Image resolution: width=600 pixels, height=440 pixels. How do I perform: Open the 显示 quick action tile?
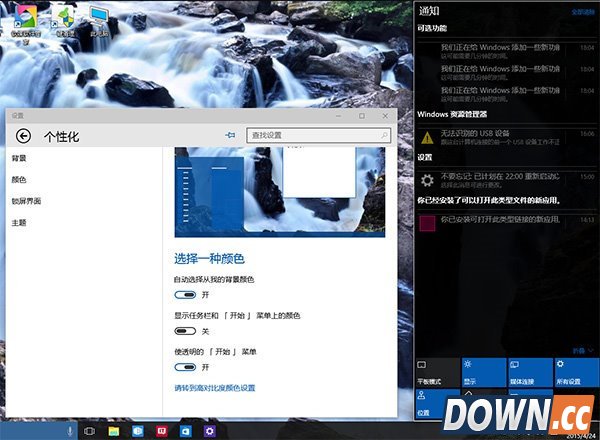[483, 373]
